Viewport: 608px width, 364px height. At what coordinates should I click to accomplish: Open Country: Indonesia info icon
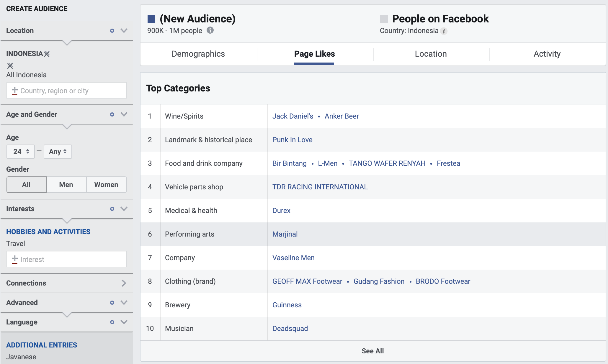coord(444,31)
